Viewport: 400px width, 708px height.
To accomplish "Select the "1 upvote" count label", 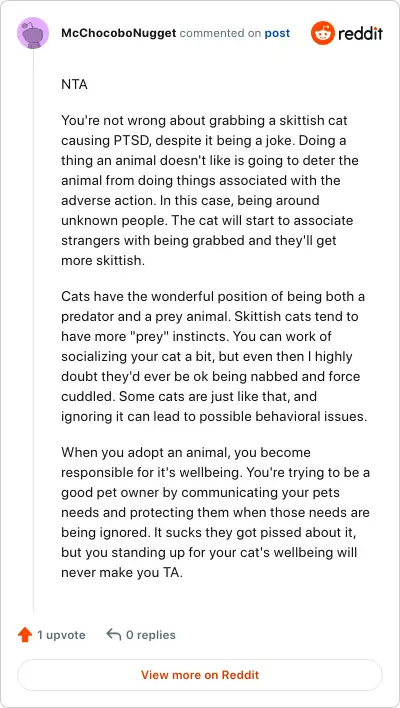I will 61,635.
